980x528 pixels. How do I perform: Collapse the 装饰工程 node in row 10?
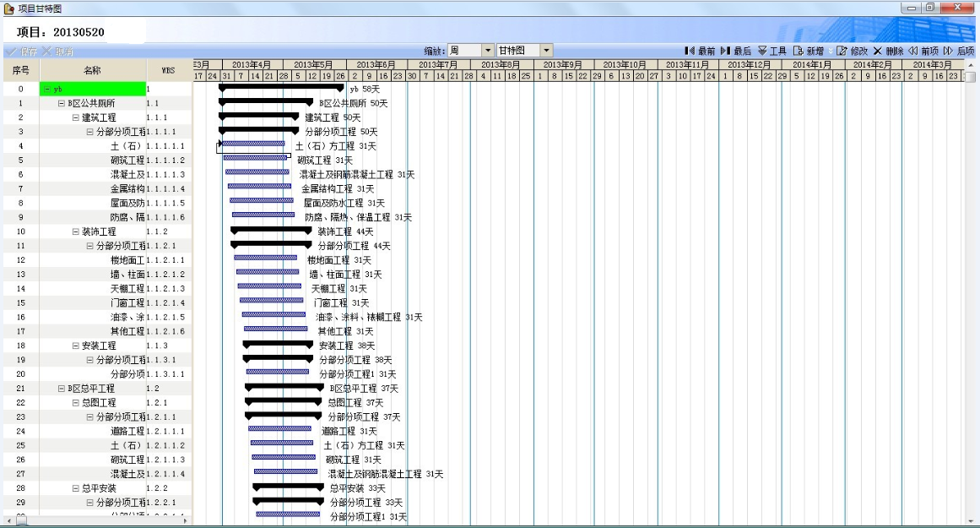(x=75, y=231)
